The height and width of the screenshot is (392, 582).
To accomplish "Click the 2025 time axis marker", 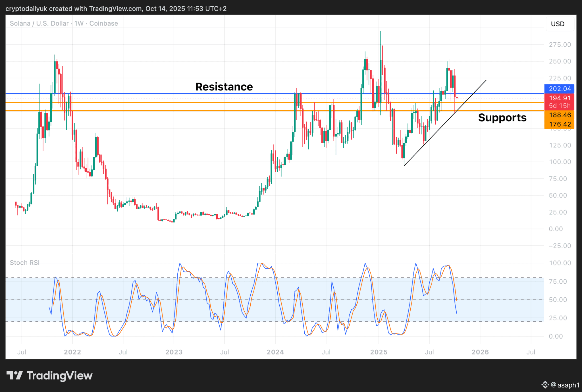I will click(x=379, y=352).
